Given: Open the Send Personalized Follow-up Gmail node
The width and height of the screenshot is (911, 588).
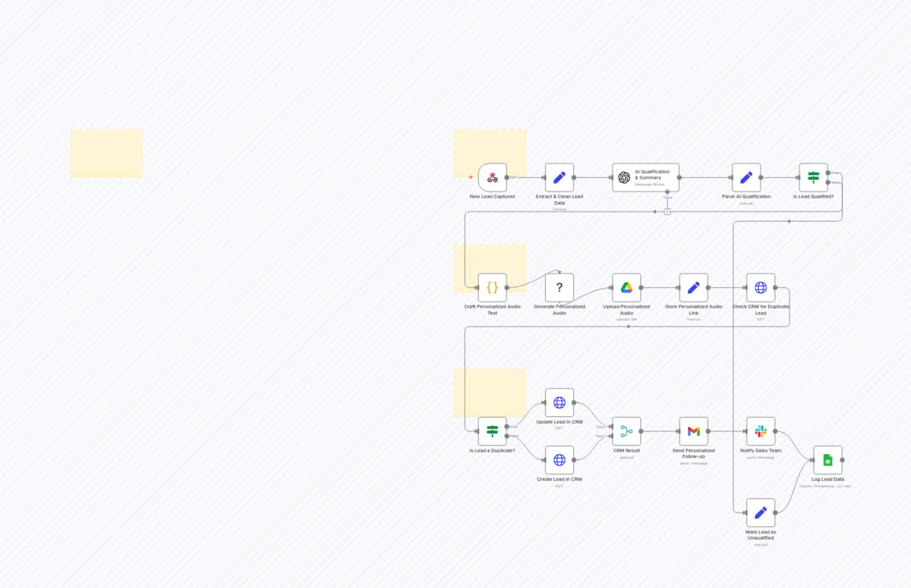Looking at the screenshot, I should [694, 431].
